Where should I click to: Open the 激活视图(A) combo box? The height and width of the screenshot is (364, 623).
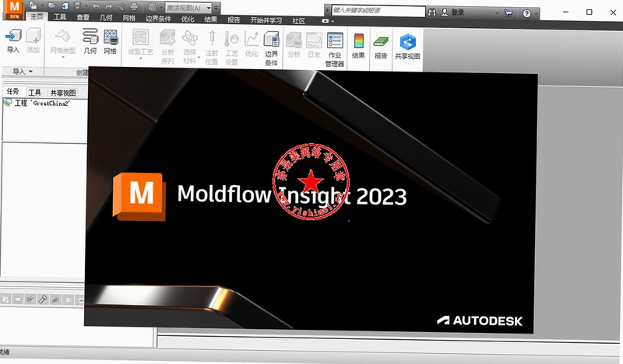click(188, 8)
